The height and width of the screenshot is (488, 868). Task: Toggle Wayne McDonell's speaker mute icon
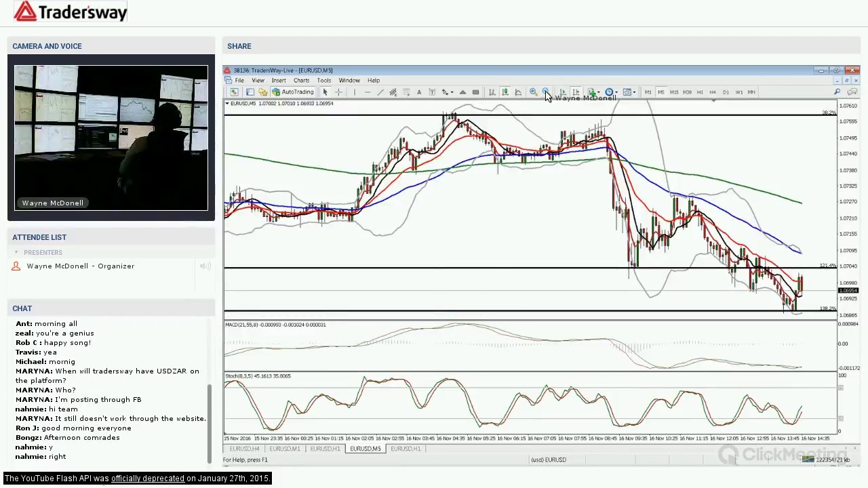tap(205, 266)
